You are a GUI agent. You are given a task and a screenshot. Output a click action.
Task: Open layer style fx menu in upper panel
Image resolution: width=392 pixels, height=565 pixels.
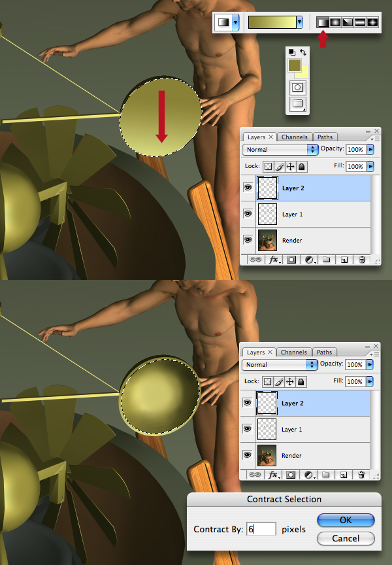click(x=274, y=260)
